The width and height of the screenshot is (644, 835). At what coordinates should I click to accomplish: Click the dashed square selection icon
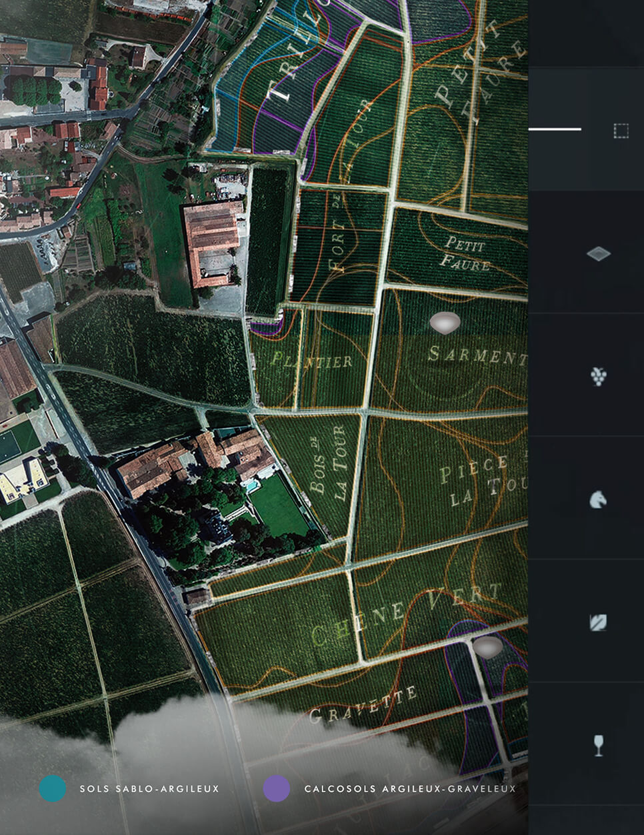[x=621, y=131]
